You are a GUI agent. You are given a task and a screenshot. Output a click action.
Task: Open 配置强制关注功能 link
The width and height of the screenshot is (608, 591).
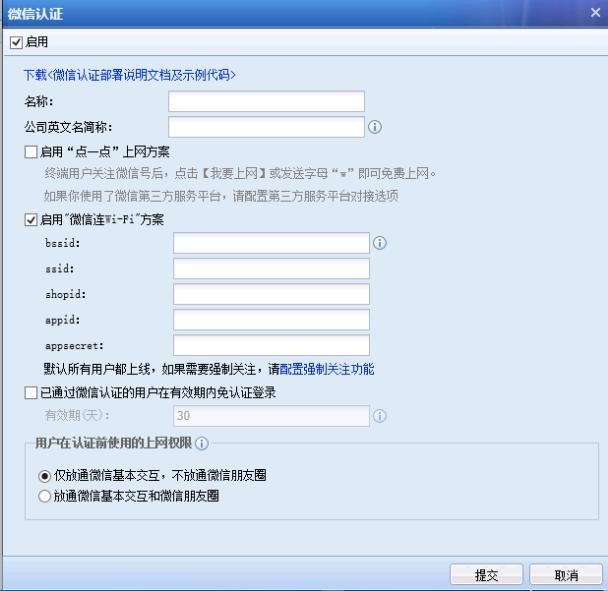click(x=327, y=369)
